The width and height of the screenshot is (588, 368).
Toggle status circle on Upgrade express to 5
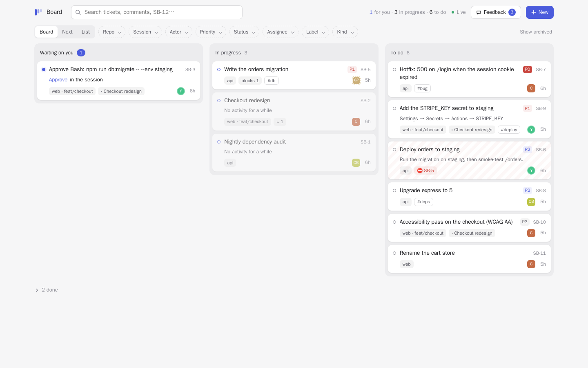click(x=394, y=191)
